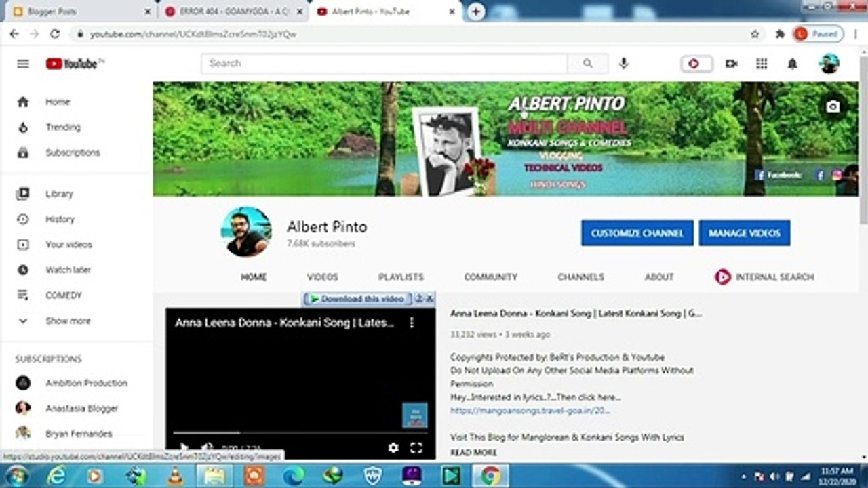This screenshot has width=868, height=488.
Task: Start voice search with microphone icon
Action: 624,64
